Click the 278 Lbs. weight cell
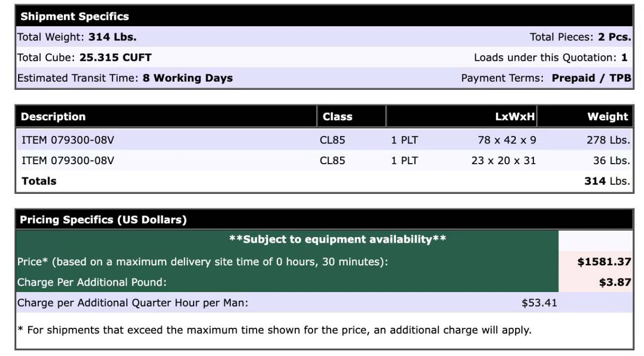The width and height of the screenshot is (644, 356). [608, 140]
